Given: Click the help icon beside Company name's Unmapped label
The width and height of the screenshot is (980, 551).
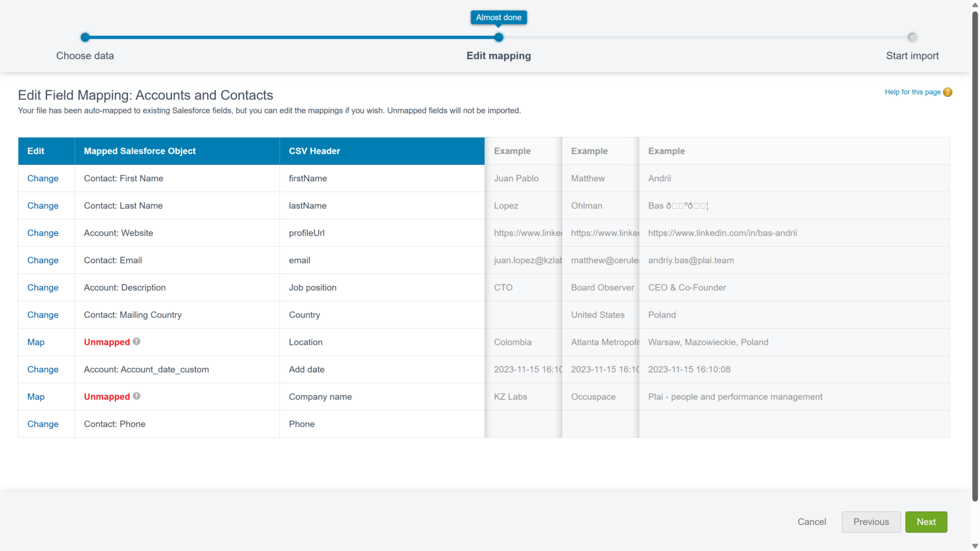Looking at the screenshot, I should click(x=137, y=396).
